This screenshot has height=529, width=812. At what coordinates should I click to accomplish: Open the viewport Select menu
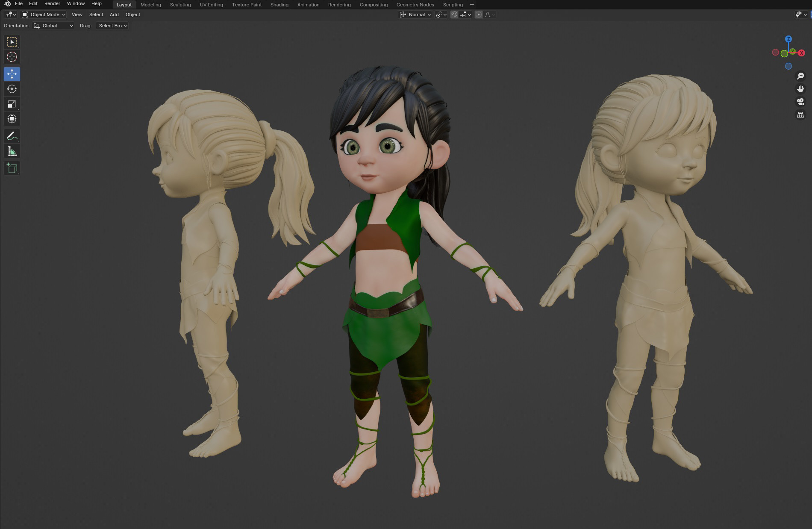(96, 15)
